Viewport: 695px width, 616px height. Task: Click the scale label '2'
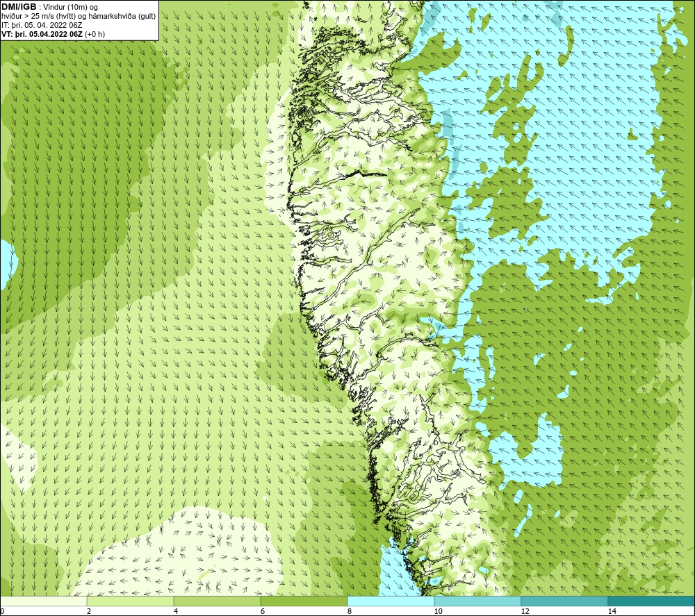(x=89, y=612)
